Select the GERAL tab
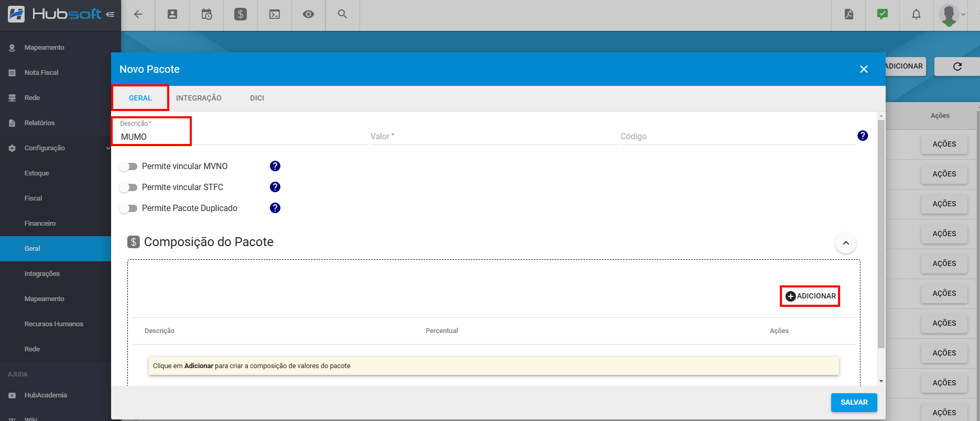 tap(140, 98)
